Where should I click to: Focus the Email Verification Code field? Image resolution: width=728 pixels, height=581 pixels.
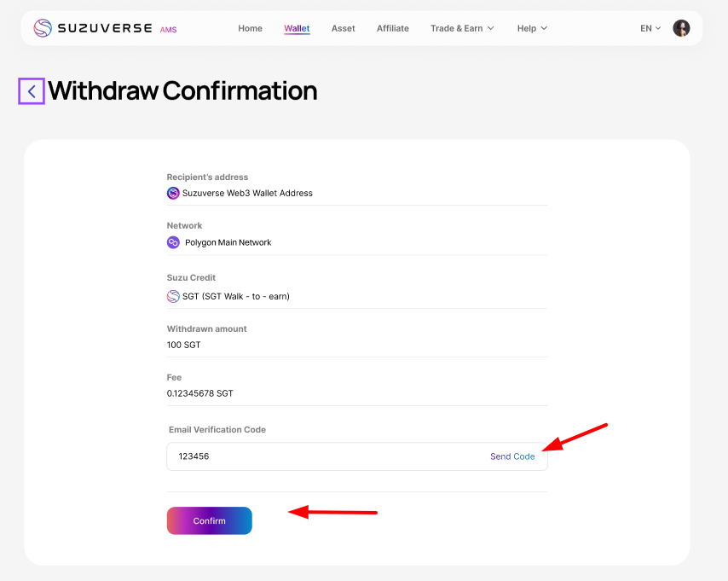point(324,456)
